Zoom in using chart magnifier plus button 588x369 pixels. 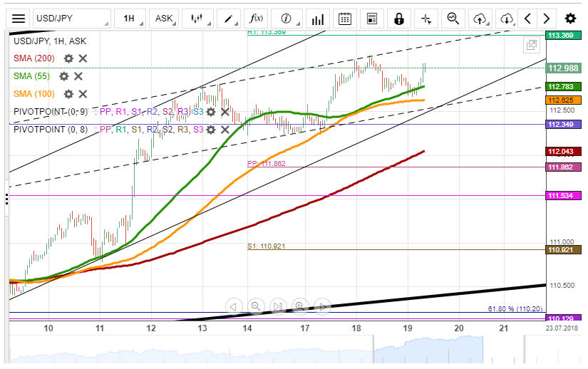pyautogui.click(x=299, y=306)
